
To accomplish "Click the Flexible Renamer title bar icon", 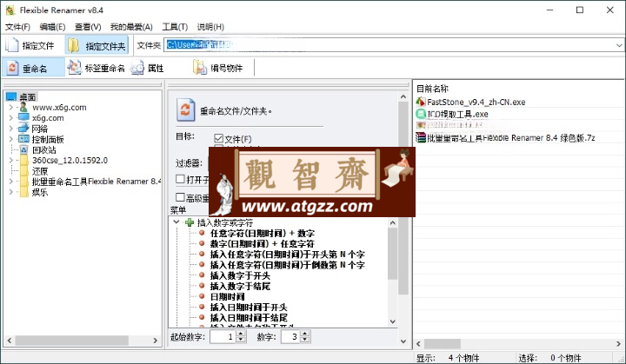I will click(x=10, y=10).
